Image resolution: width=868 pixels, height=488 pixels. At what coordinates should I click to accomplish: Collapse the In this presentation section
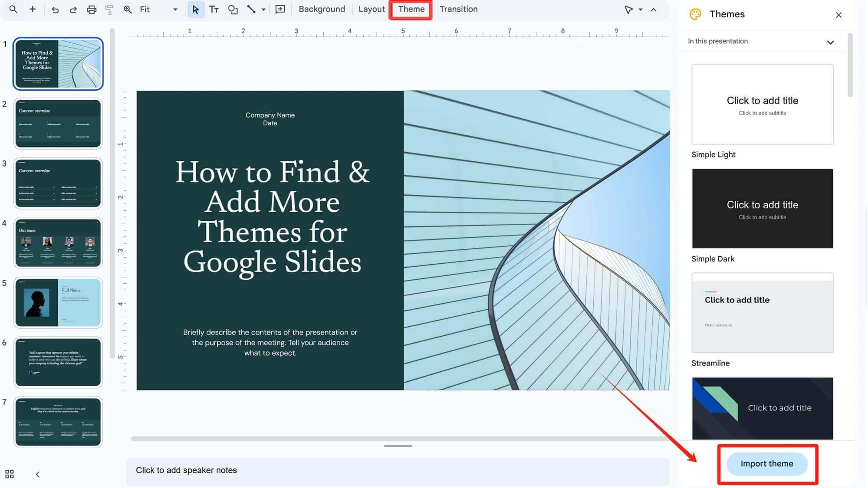pos(830,42)
